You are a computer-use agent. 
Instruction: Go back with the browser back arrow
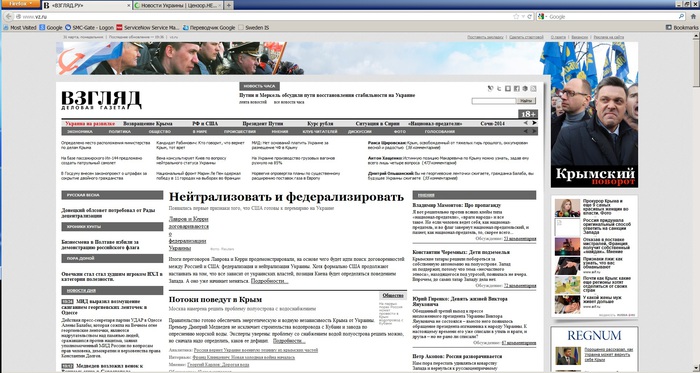(8, 17)
